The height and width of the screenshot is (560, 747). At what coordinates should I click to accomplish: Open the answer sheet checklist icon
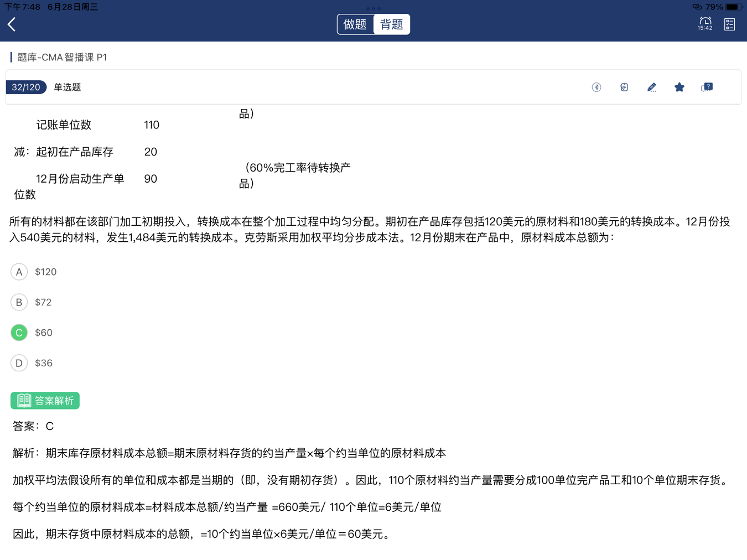(x=729, y=24)
